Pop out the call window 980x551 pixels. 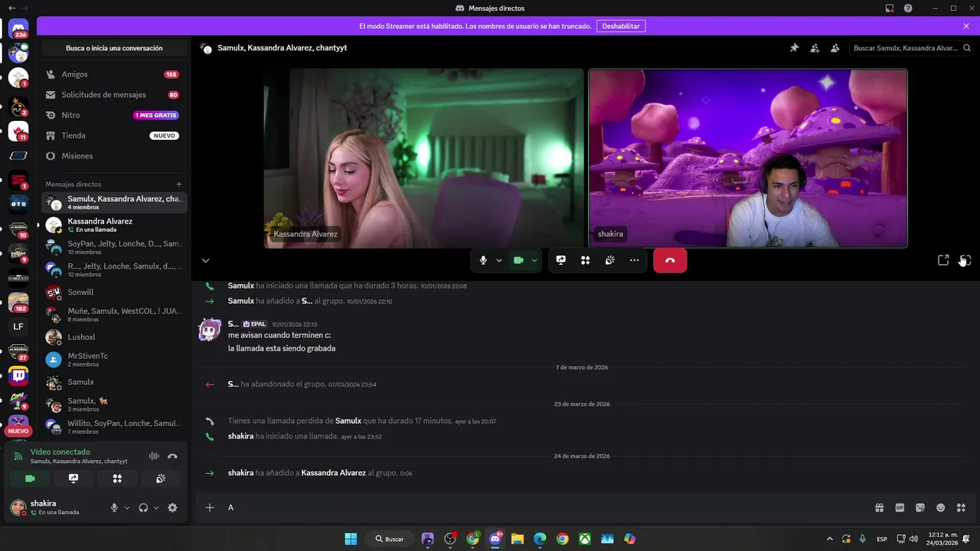click(943, 260)
